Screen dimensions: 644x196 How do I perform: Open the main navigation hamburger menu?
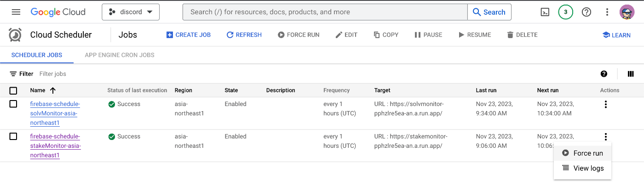click(16, 12)
